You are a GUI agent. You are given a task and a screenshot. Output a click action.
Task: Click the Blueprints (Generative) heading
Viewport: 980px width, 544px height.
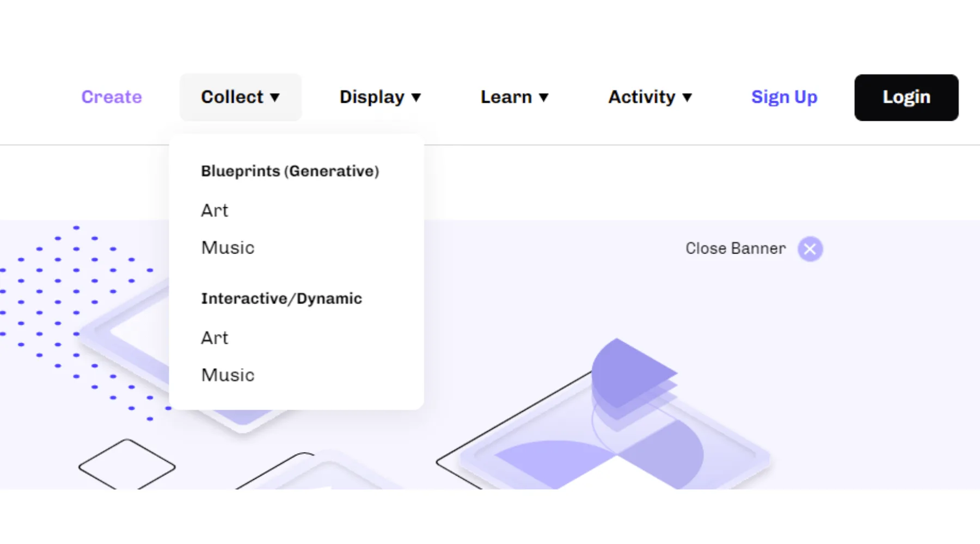pos(290,171)
